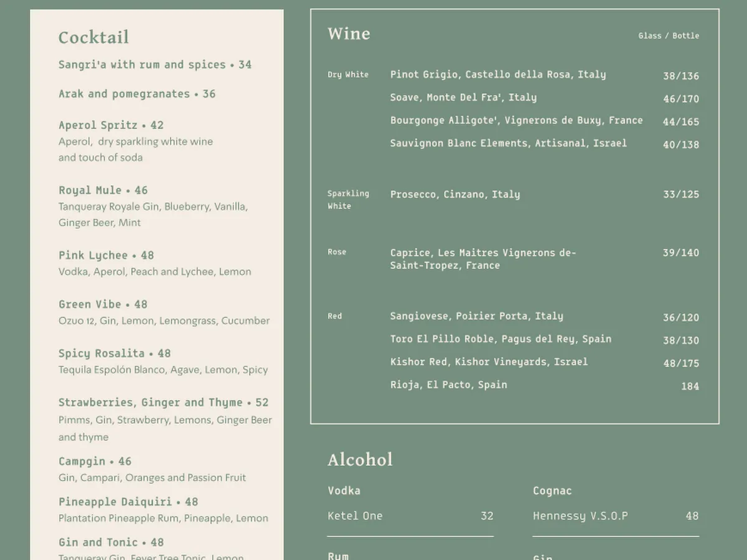The height and width of the screenshot is (560, 747).
Task: Click the Alcohol section heading
Action: [360, 460]
